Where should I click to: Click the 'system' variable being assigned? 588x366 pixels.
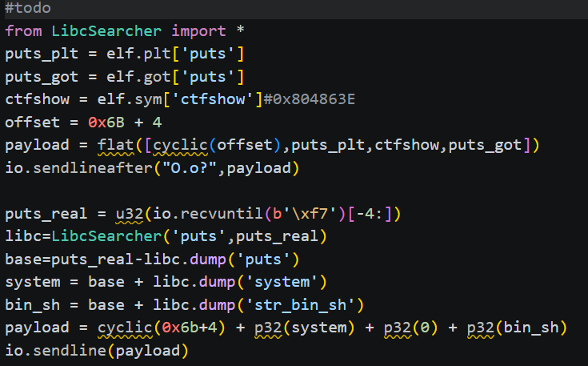point(33,282)
